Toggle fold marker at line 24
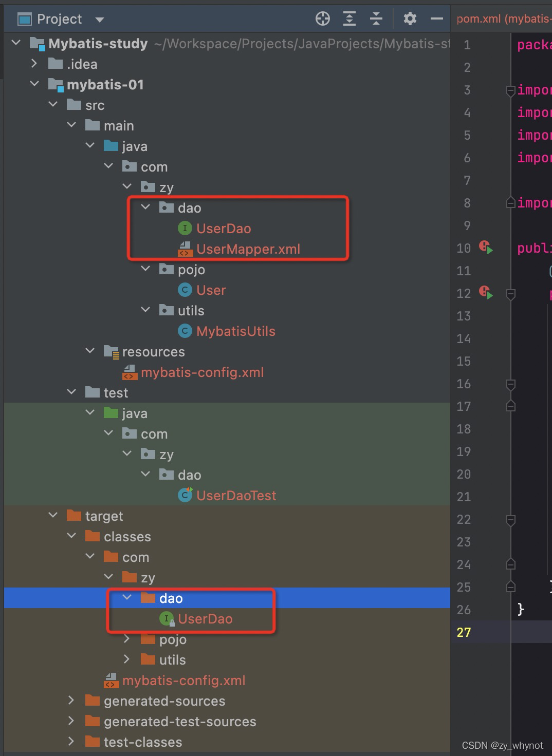Screen dimensions: 552x756 point(511,564)
